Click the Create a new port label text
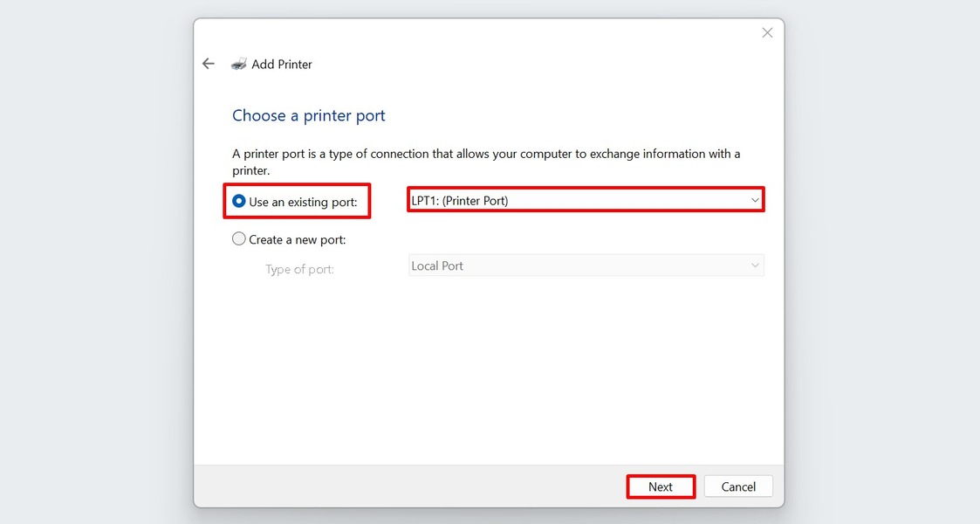The width and height of the screenshot is (980, 524). pos(297,238)
